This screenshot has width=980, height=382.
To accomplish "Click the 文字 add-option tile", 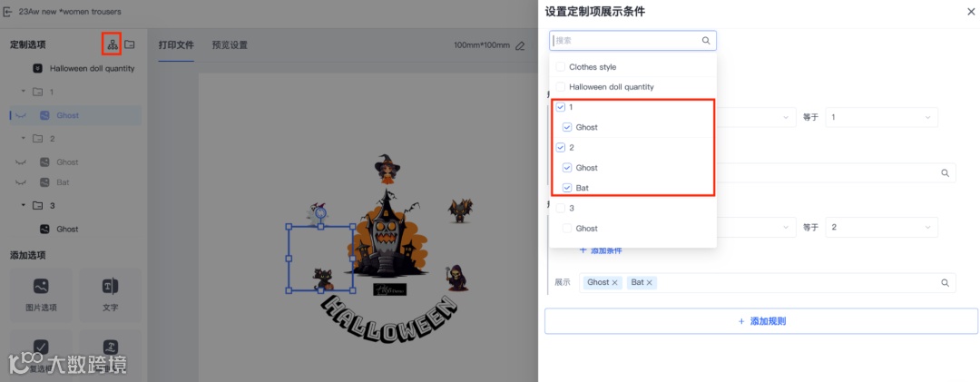I will click(110, 295).
